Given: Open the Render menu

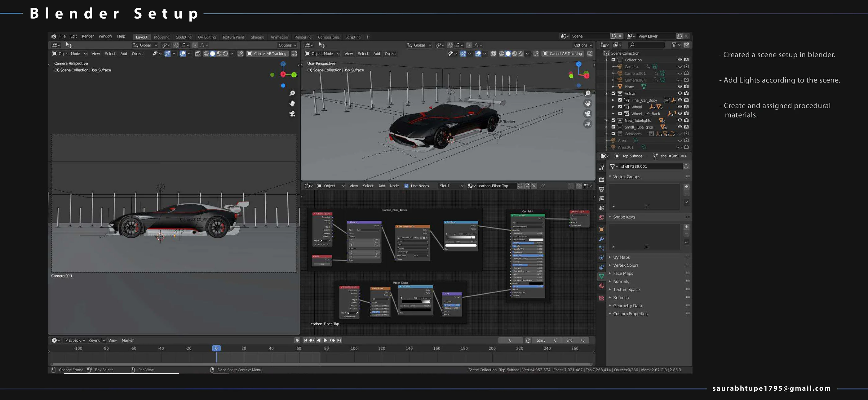Looking at the screenshot, I should pos(88,36).
